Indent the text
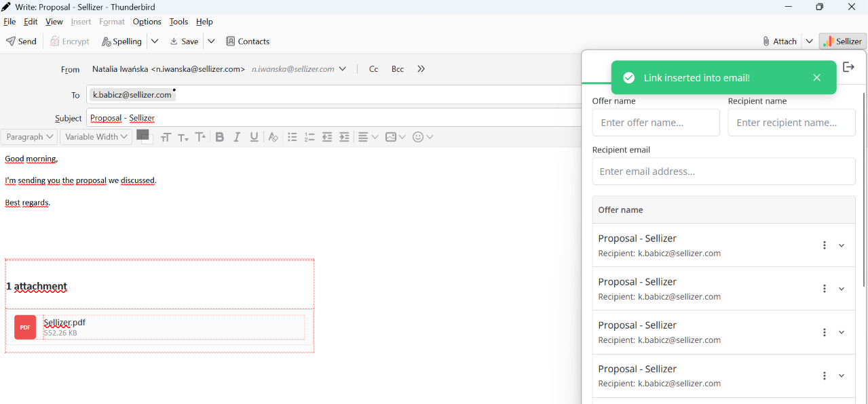This screenshot has width=868, height=404. coord(344,137)
